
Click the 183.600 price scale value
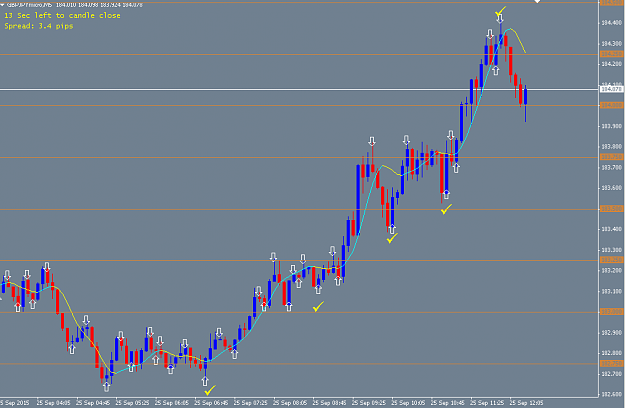[611, 188]
